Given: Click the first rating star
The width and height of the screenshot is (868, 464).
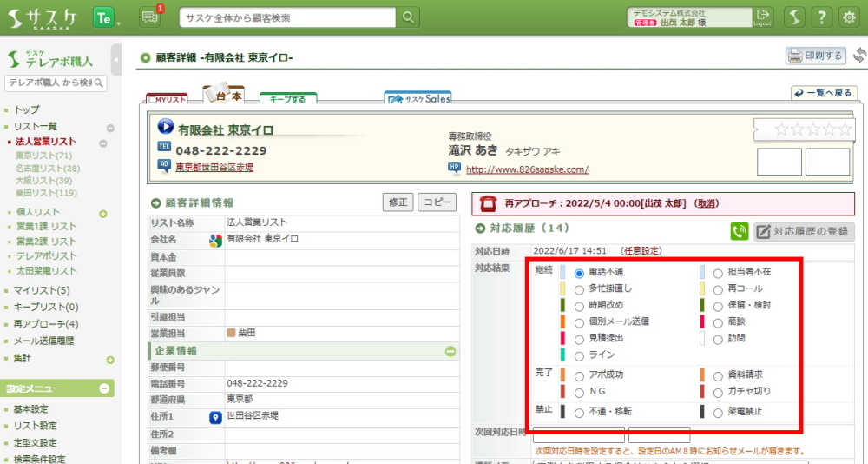Looking at the screenshot, I should point(782,129).
